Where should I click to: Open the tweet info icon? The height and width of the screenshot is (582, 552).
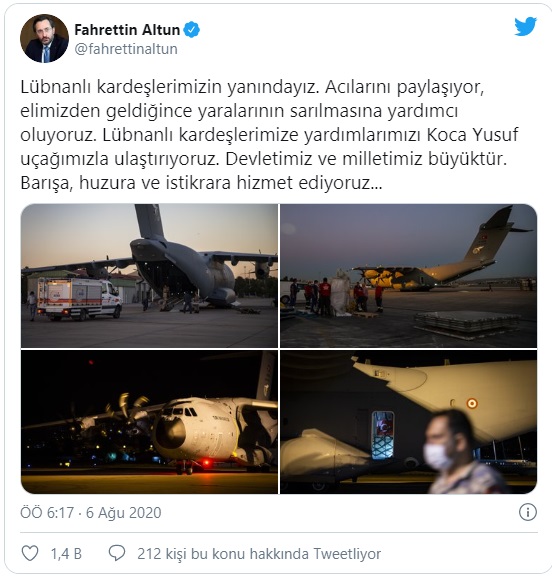[x=527, y=513]
